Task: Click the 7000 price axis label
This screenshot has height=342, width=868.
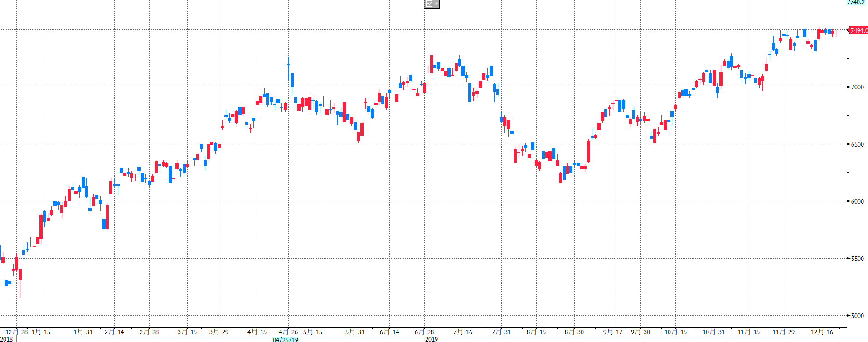Action: [857, 87]
